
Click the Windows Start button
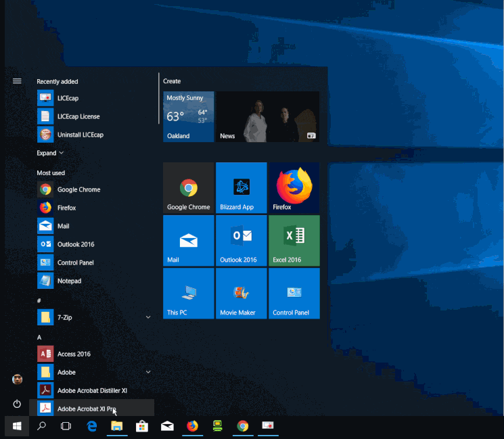pyautogui.click(x=17, y=426)
